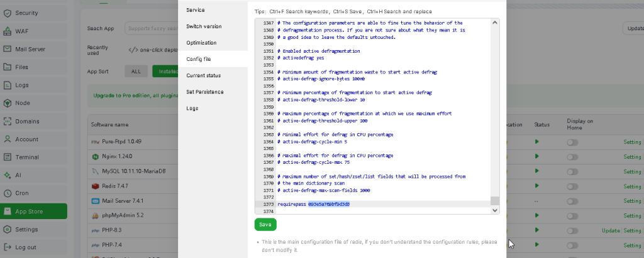Image resolution: width=644 pixels, height=258 pixels.
Task: Open the Switch version tab
Action: pyautogui.click(x=213, y=26)
